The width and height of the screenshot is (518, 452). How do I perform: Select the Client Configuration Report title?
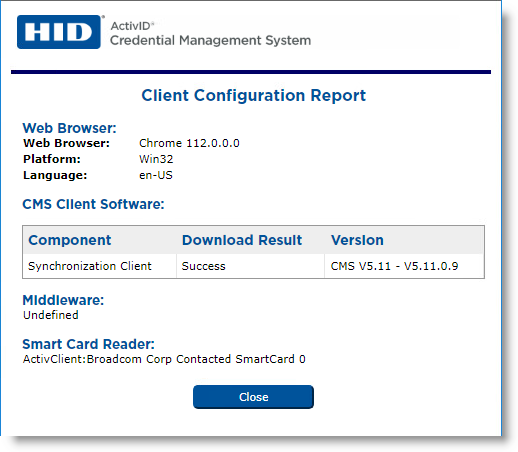click(x=253, y=95)
